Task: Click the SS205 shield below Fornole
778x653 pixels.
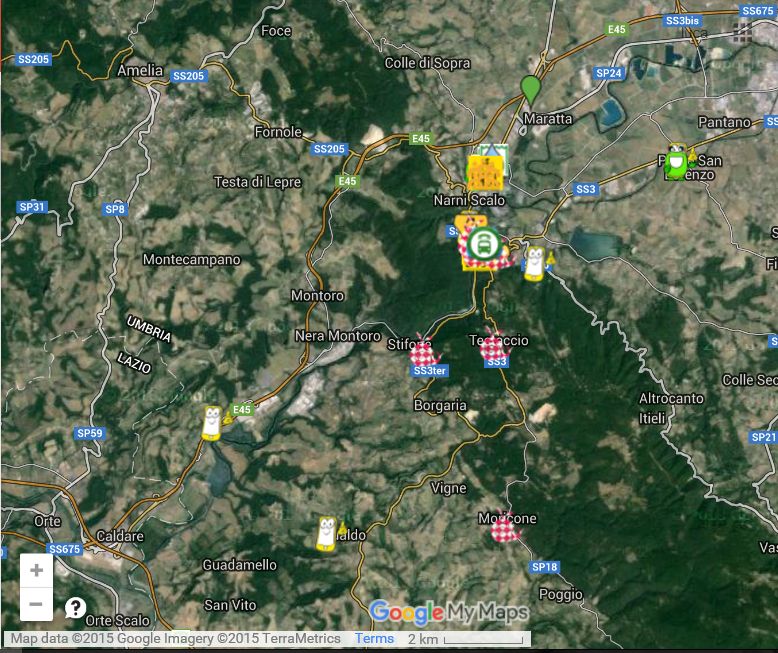Action: pyautogui.click(x=329, y=149)
